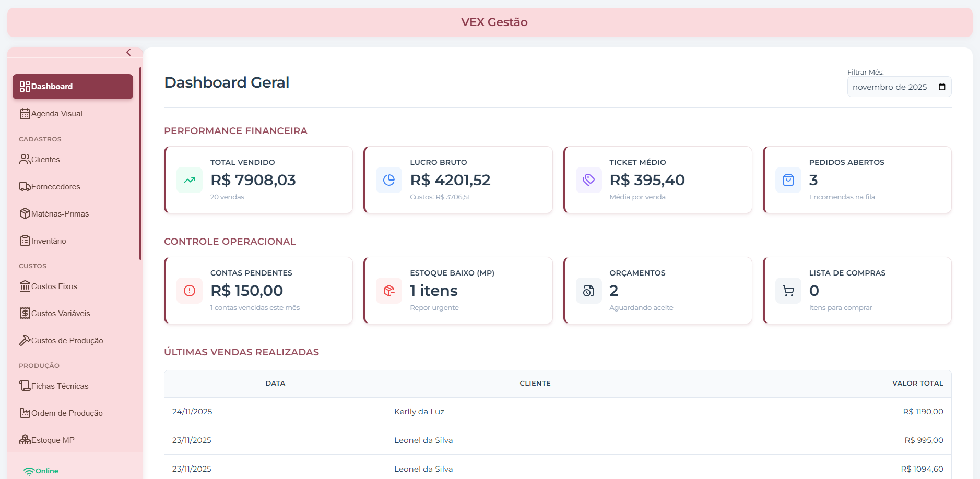Open Estoque MP in the sidebar
This screenshot has height=479, width=980.
(53, 440)
